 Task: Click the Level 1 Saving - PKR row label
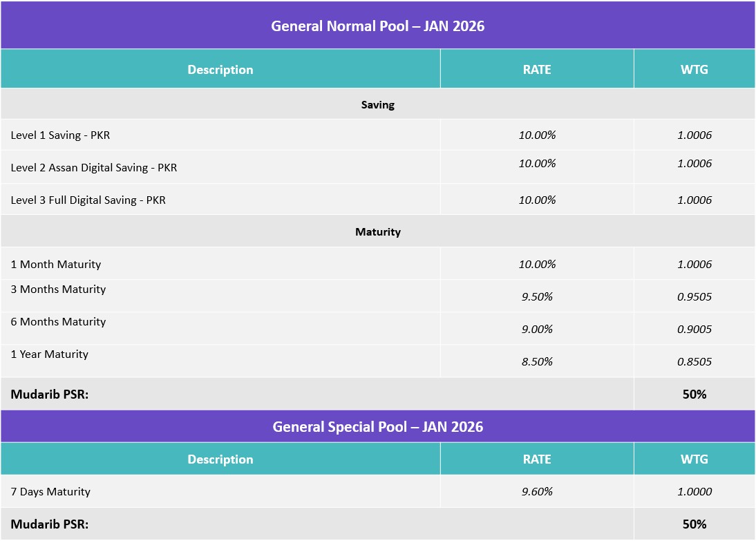pos(60,135)
